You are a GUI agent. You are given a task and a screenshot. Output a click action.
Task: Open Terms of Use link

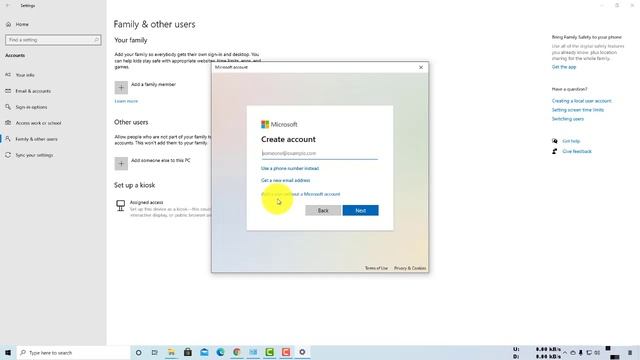point(376,268)
